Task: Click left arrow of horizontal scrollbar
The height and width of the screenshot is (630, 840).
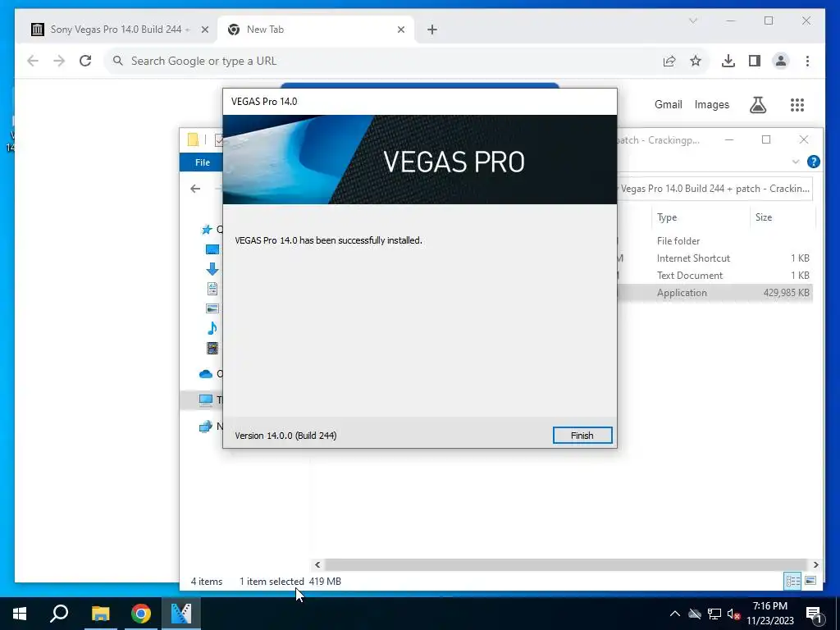Action: pos(317,564)
